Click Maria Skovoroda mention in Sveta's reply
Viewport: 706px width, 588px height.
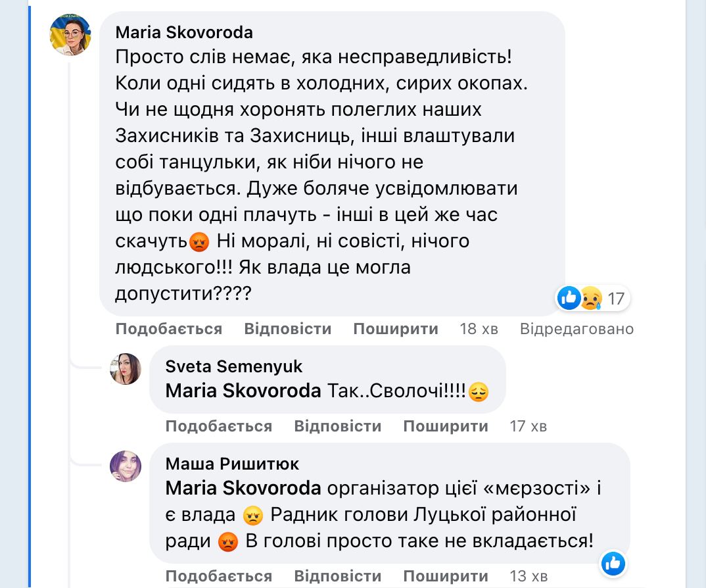pyautogui.click(x=243, y=391)
